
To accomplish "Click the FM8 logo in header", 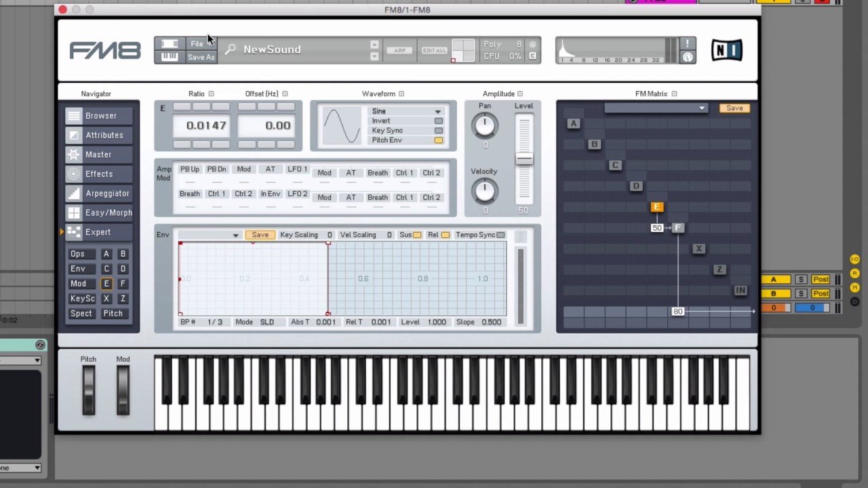I will [104, 50].
